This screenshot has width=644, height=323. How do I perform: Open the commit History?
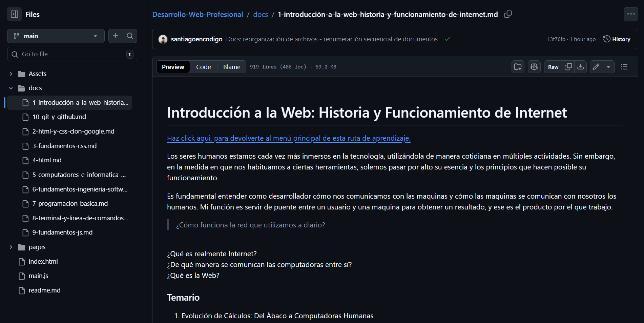pos(617,39)
